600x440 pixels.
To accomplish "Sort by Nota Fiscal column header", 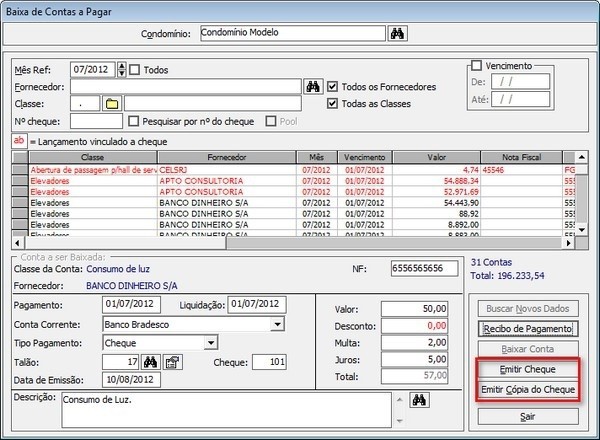I will pos(521,157).
